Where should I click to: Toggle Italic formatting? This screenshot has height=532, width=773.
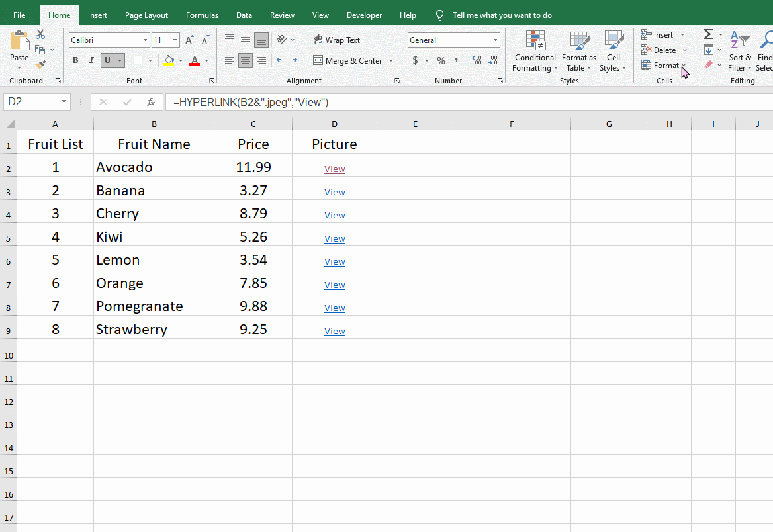[91, 60]
